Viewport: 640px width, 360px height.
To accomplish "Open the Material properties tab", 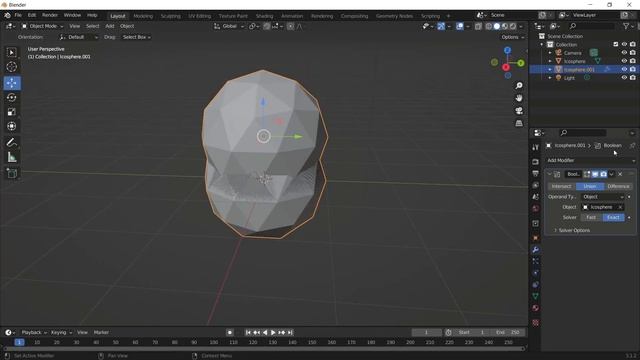I will (536, 308).
